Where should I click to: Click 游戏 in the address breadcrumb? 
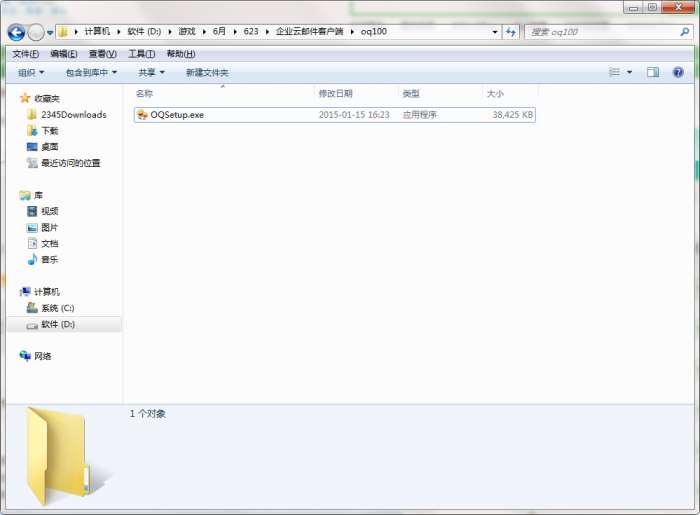click(x=187, y=32)
